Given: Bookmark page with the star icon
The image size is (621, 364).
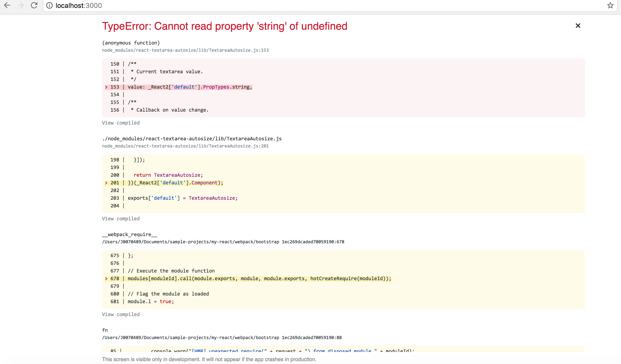Looking at the screenshot, I should click(x=610, y=6).
